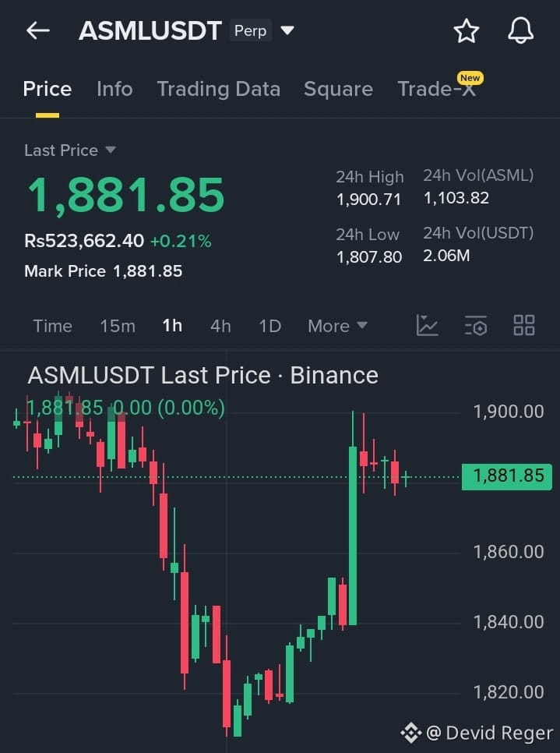Image resolution: width=560 pixels, height=753 pixels.
Task: Open chart indicator settings icon
Action: tap(476, 326)
